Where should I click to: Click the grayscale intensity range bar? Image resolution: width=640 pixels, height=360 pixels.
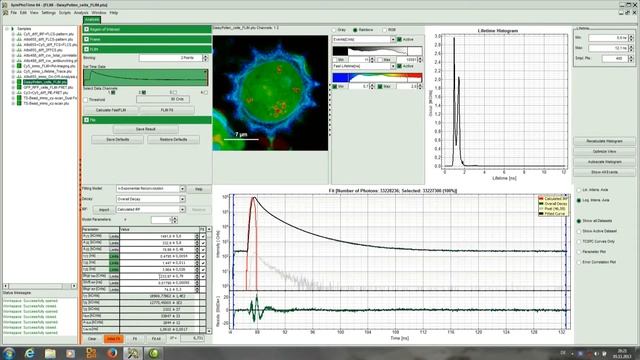(377, 51)
